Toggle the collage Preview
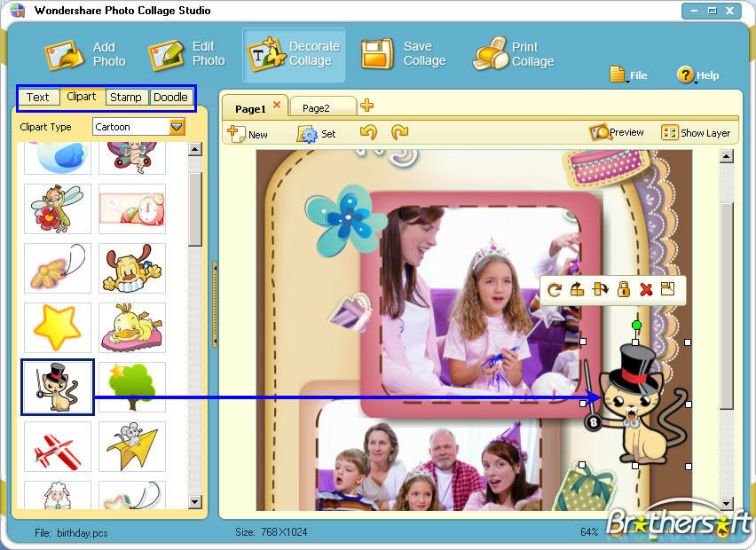The width and height of the screenshot is (756, 550). click(x=617, y=131)
